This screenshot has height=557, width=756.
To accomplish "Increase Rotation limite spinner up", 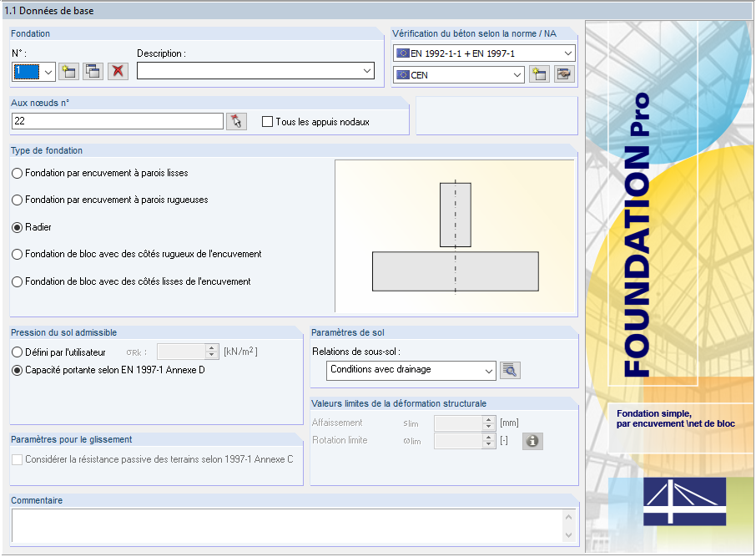I will point(488,438).
